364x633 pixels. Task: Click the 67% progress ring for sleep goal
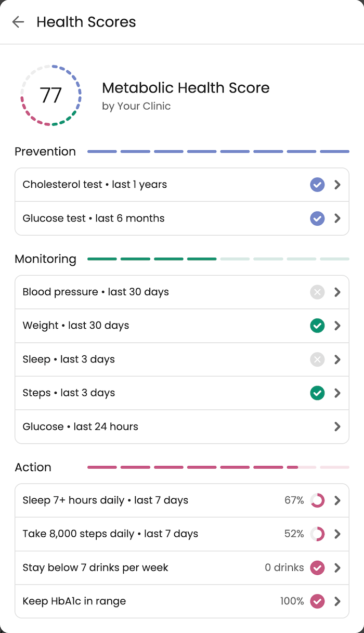pyautogui.click(x=318, y=500)
